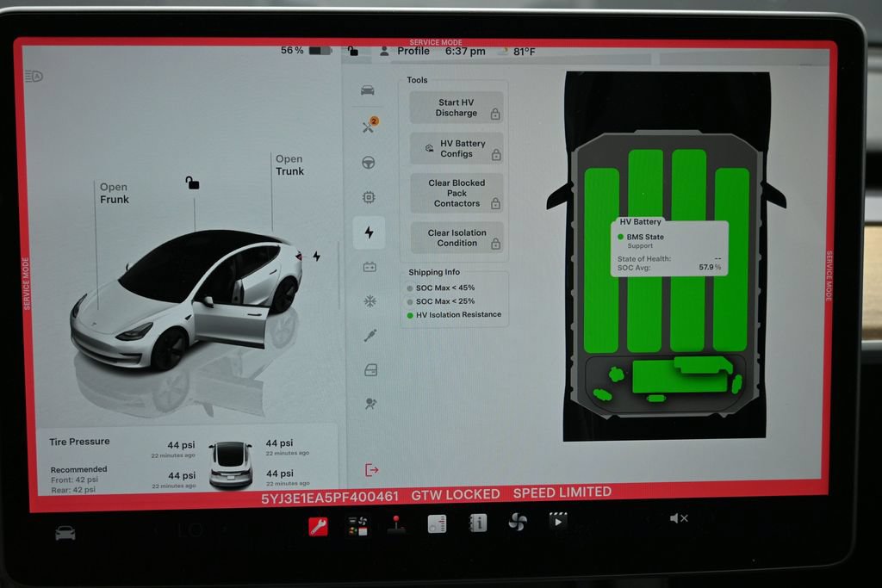Tap the red wrench service app in dock

click(318, 527)
